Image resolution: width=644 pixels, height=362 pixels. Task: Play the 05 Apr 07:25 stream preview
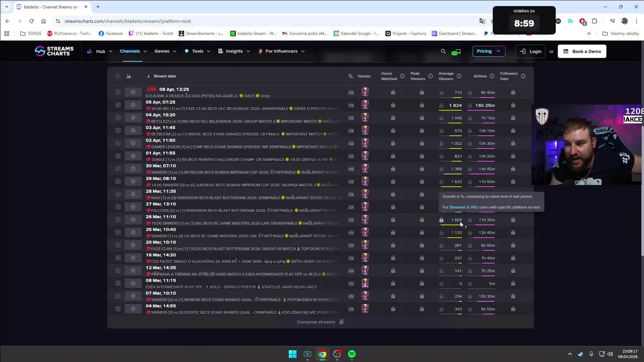click(x=133, y=105)
